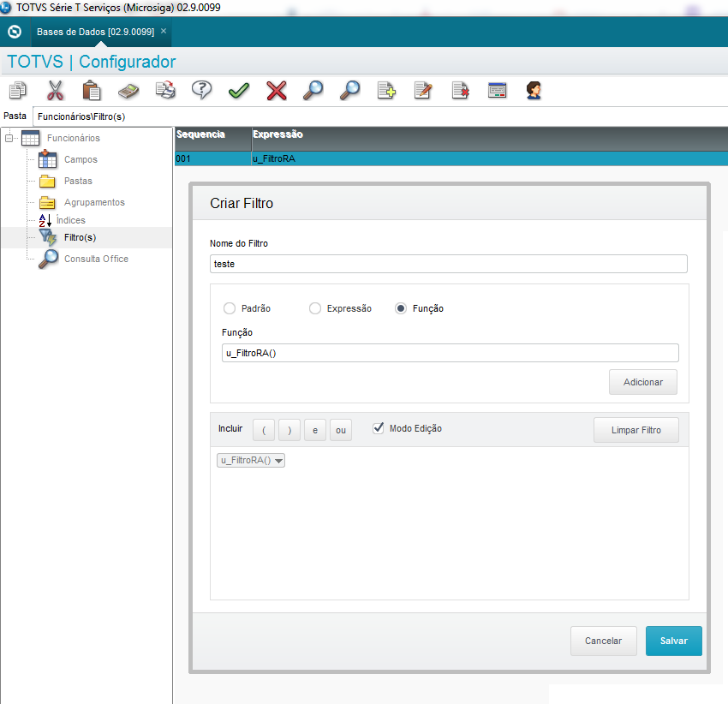Click the green checkmark confirm icon
Viewport: 728px width, 704px height.
tap(239, 91)
